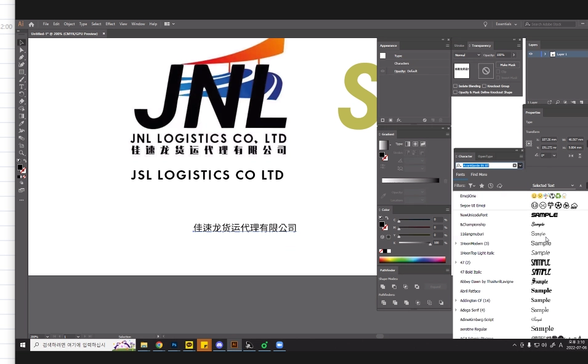Viewport: 588px width, 364px height.
Task: Expand the 1HoonModern font family
Action: click(456, 243)
